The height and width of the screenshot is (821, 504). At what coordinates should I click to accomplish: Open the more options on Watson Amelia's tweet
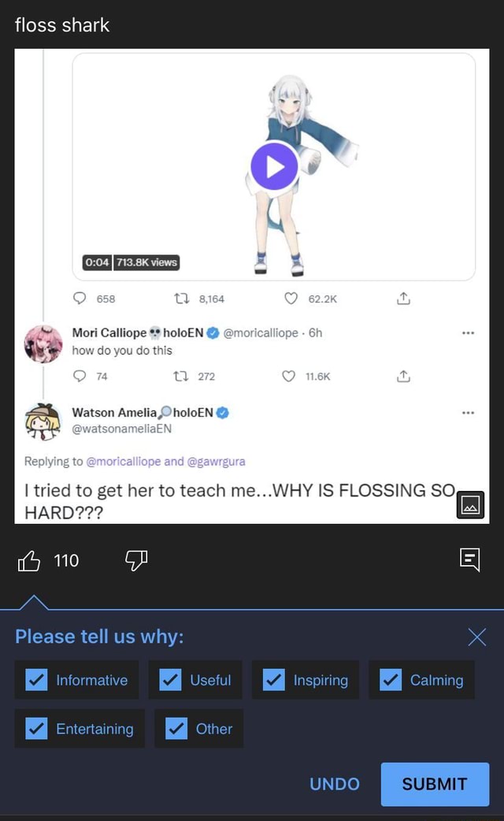(x=469, y=412)
